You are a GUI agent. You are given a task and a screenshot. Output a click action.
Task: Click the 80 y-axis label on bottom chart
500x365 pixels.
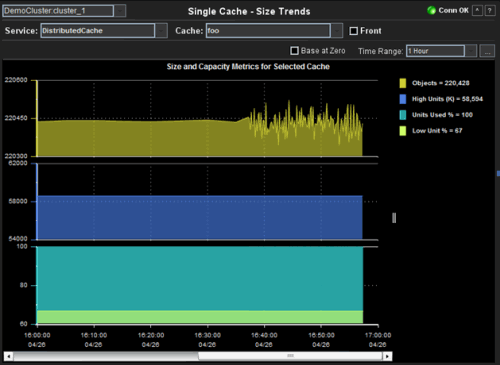(x=23, y=285)
